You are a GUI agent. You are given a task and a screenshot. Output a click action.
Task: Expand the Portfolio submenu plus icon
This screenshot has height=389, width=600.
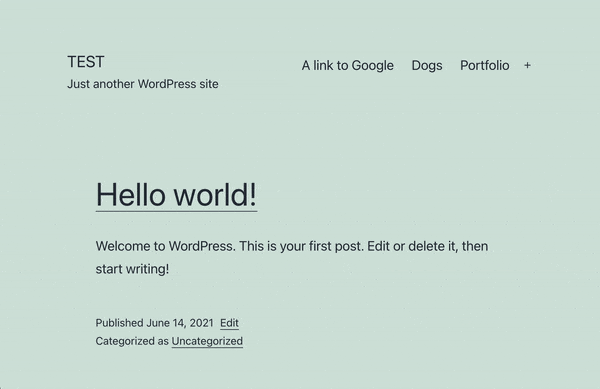(x=527, y=65)
